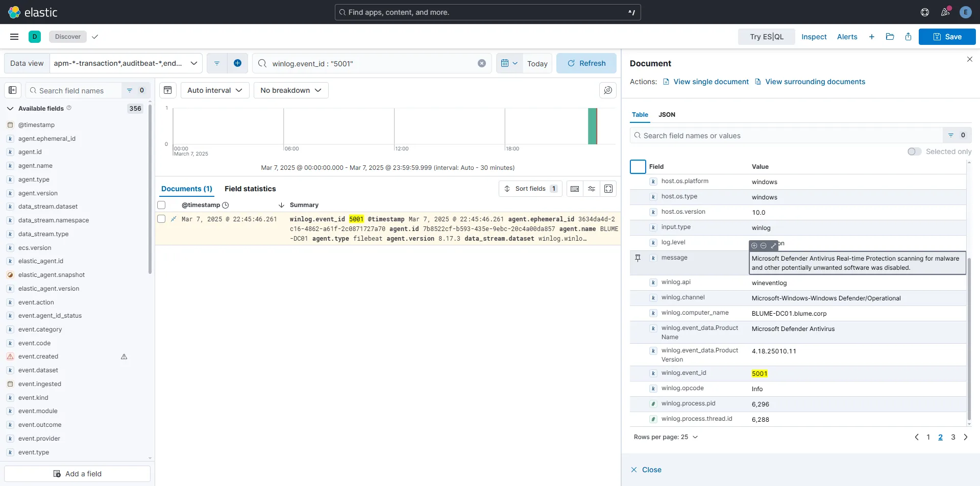Open the Auto interval dropdown
Image resolution: width=980 pixels, height=486 pixels.
pos(214,90)
